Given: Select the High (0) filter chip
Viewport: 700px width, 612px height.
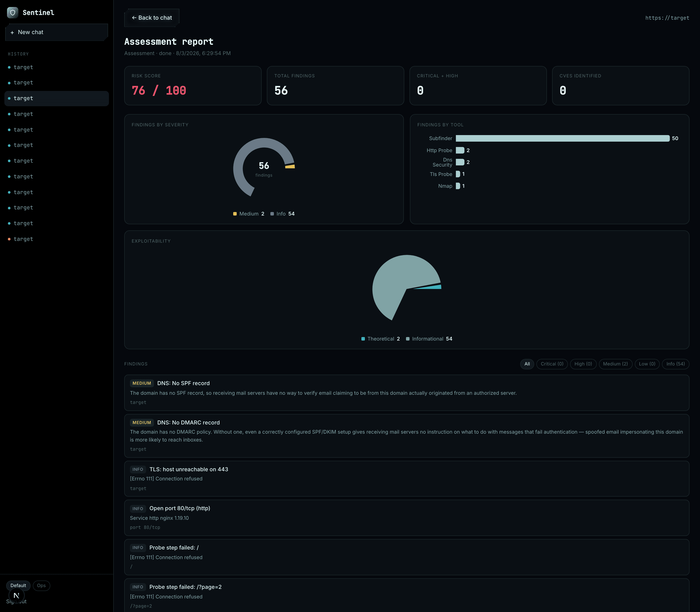Looking at the screenshot, I should pos(583,364).
